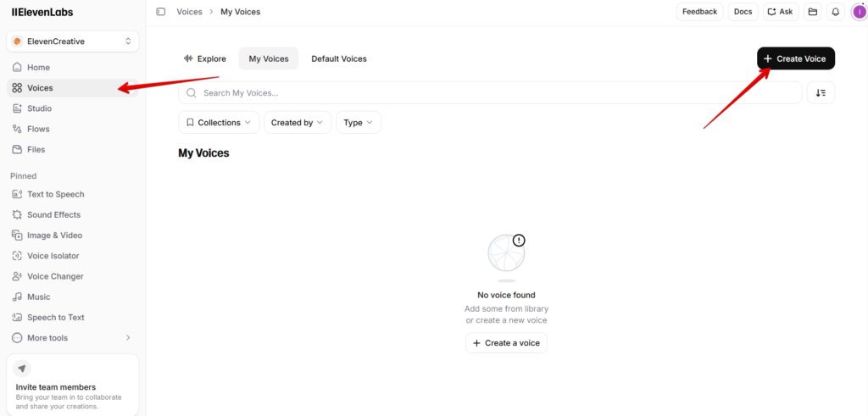Switch to Default Voices tab
The height and width of the screenshot is (416, 868).
tap(339, 58)
